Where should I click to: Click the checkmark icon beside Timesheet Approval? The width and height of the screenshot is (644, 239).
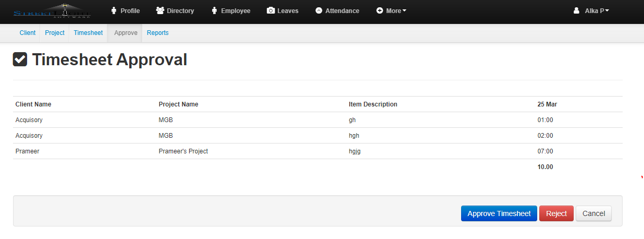(20, 59)
